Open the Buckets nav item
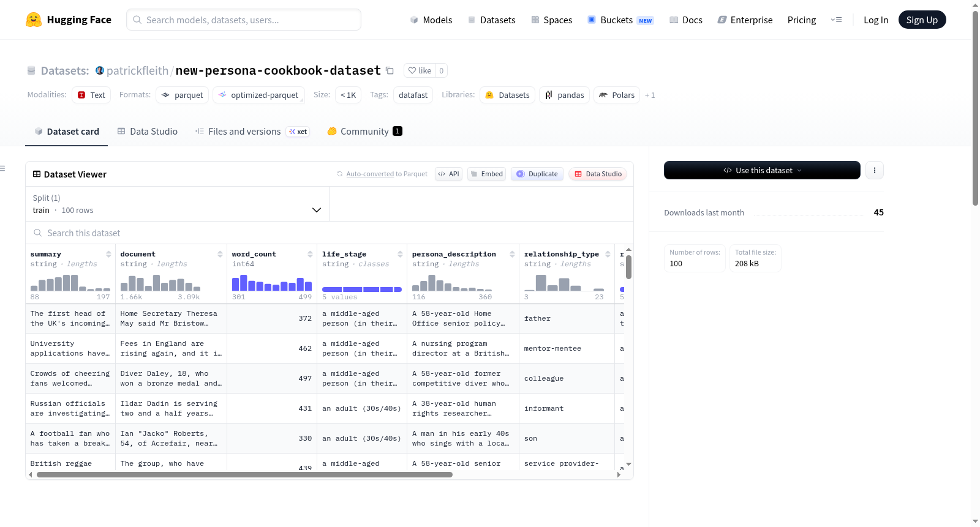Viewport: 980px width, 527px height. click(x=620, y=20)
